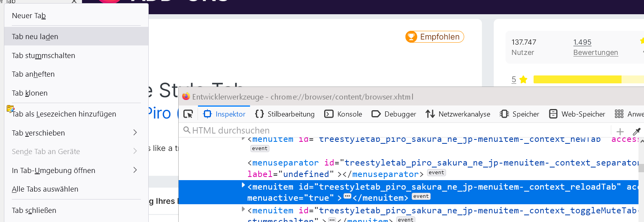Click the 5 star rating link

pos(513,79)
